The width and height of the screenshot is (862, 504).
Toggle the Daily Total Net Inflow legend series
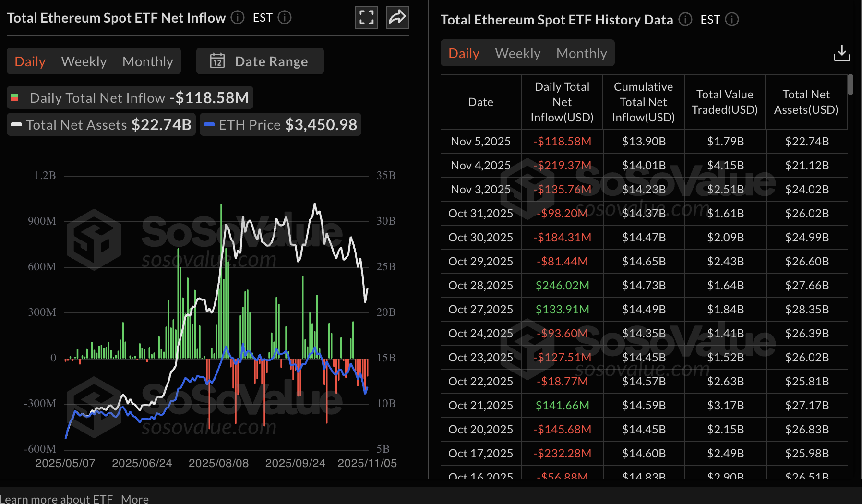(129, 97)
